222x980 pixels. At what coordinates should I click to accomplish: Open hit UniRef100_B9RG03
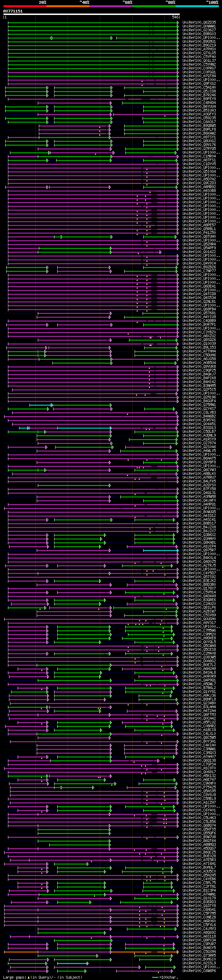199,34
